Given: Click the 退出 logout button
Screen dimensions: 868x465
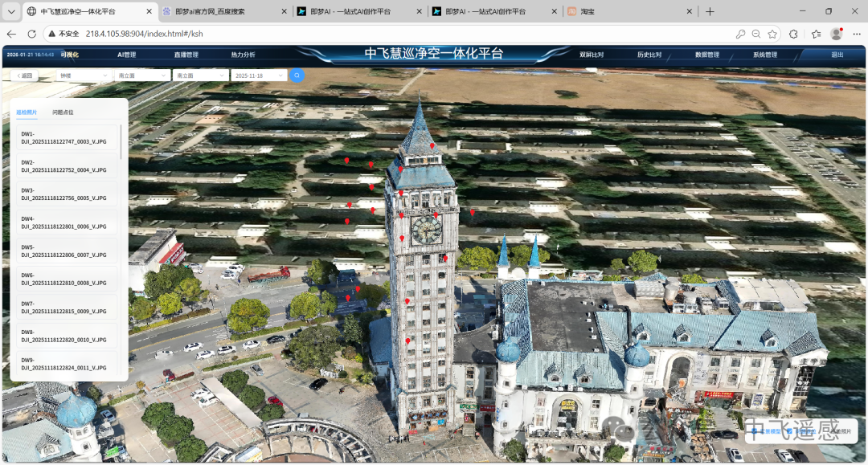Looking at the screenshot, I should tap(837, 55).
